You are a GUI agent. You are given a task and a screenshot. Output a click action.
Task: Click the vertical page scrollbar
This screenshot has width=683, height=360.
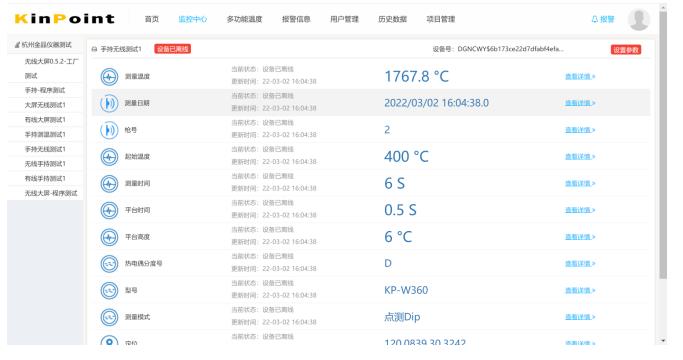tap(663, 144)
